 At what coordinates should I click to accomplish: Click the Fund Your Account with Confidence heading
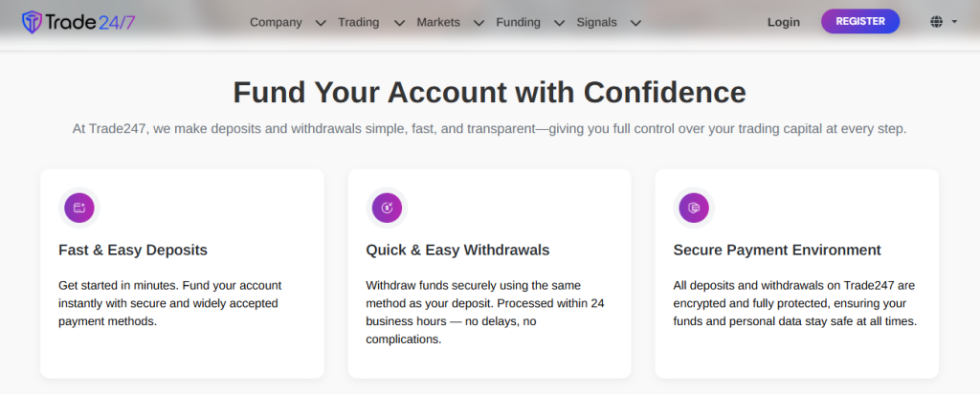click(489, 92)
